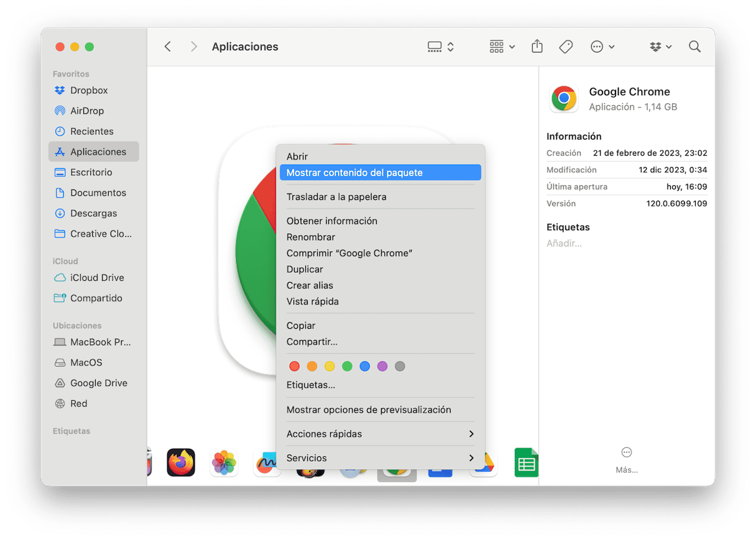
Task: Click Compartir… in the context menu
Action: (380, 342)
